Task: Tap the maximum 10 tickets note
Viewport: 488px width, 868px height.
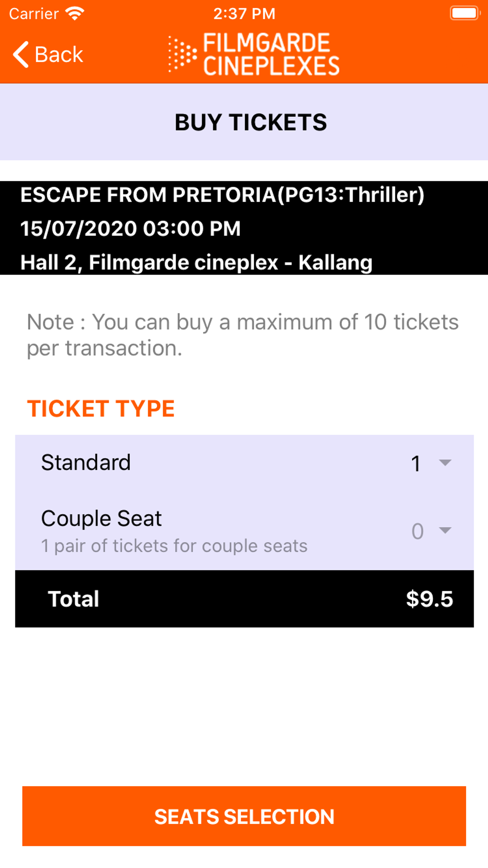Action: pyautogui.click(x=242, y=335)
